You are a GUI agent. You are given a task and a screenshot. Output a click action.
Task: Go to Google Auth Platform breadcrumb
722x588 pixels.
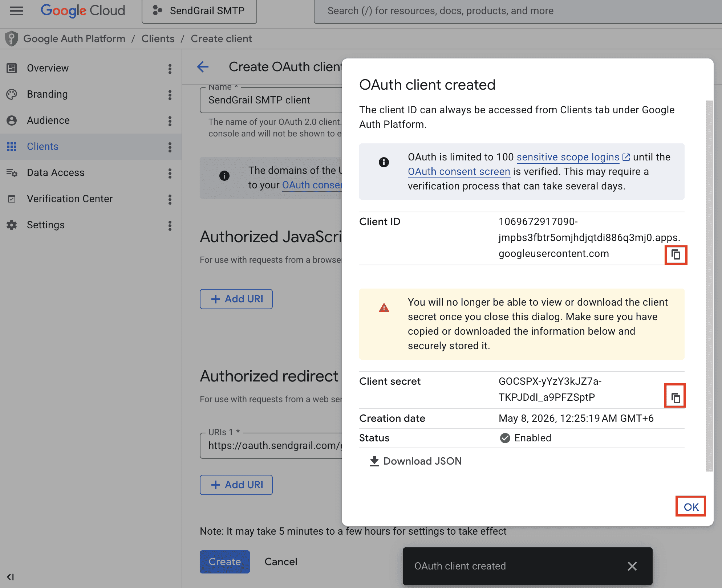click(x=74, y=38)
